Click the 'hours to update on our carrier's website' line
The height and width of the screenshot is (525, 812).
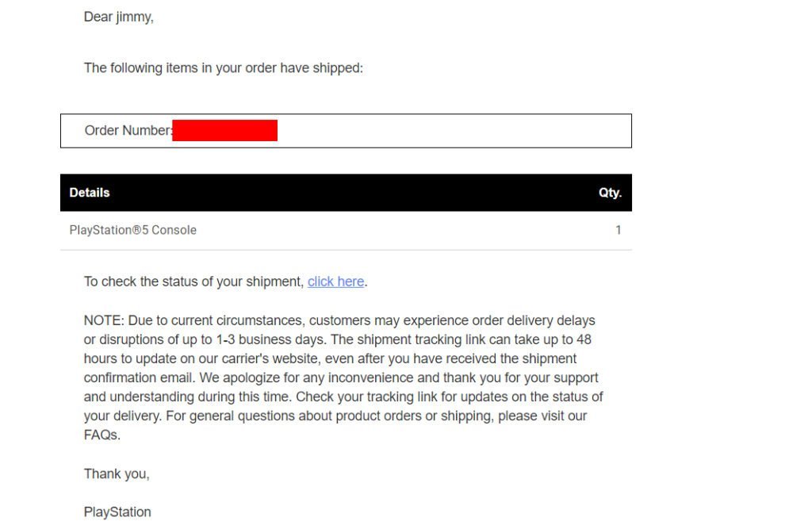(330, 358)
